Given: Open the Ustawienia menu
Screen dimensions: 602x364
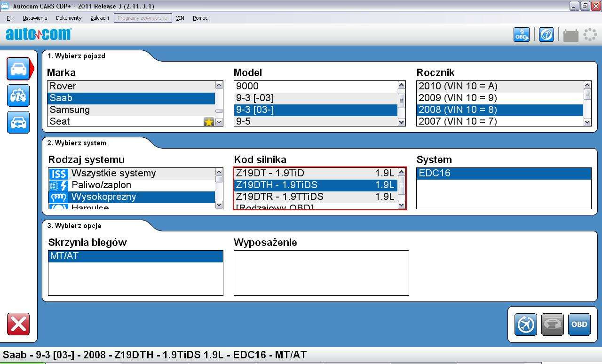Looking at the screenshot, I should pyautogui.click(x=35, y=18).
